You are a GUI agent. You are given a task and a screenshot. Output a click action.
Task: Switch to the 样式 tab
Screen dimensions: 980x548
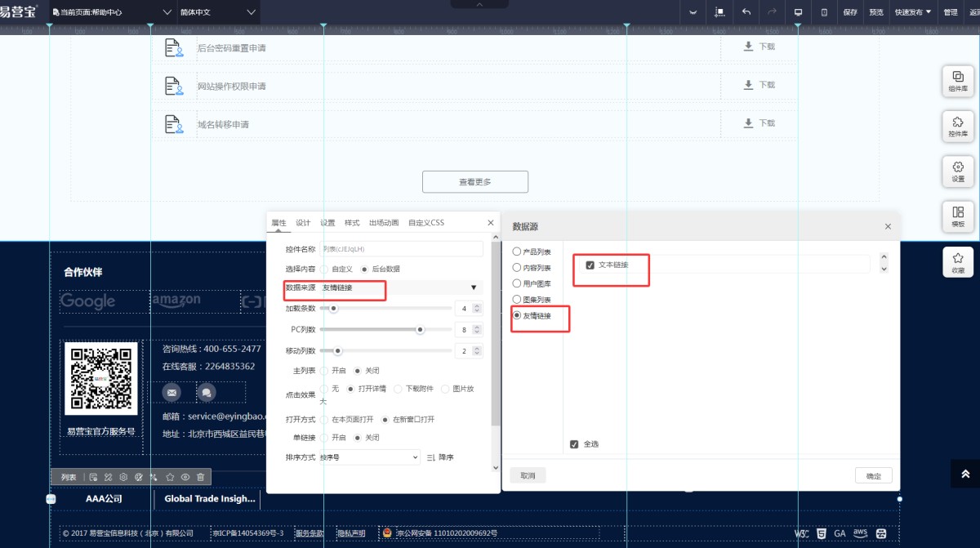(352, 223)
